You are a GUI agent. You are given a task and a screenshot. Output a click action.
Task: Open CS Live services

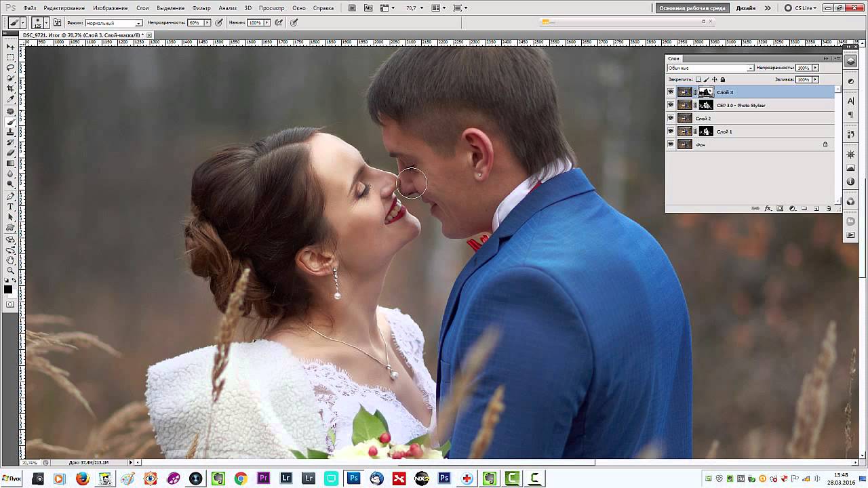pos(800,8)
